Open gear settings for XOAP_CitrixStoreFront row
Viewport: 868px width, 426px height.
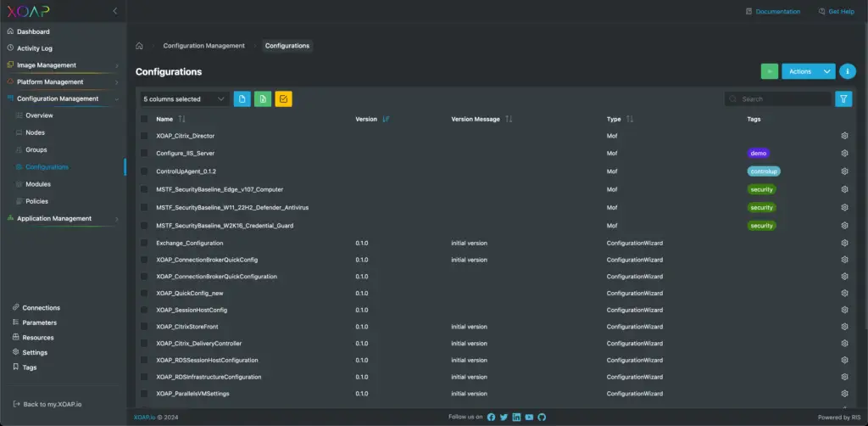845,327
